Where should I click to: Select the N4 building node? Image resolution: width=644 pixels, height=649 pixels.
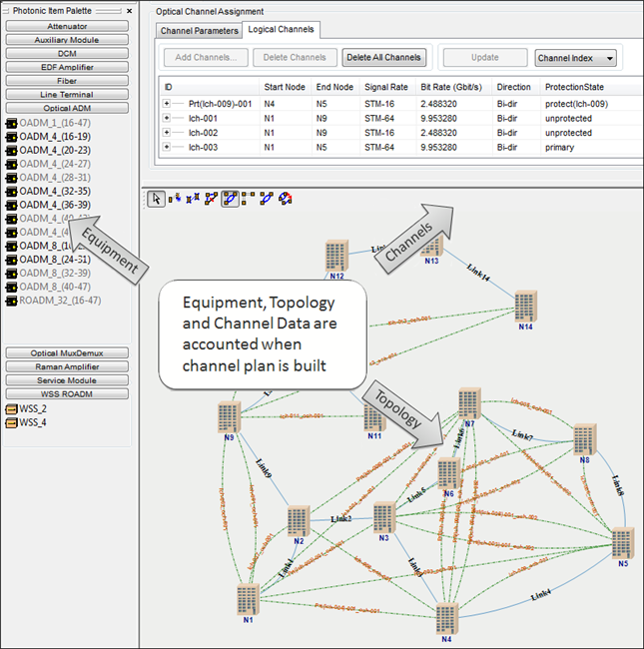click(447, 618)
